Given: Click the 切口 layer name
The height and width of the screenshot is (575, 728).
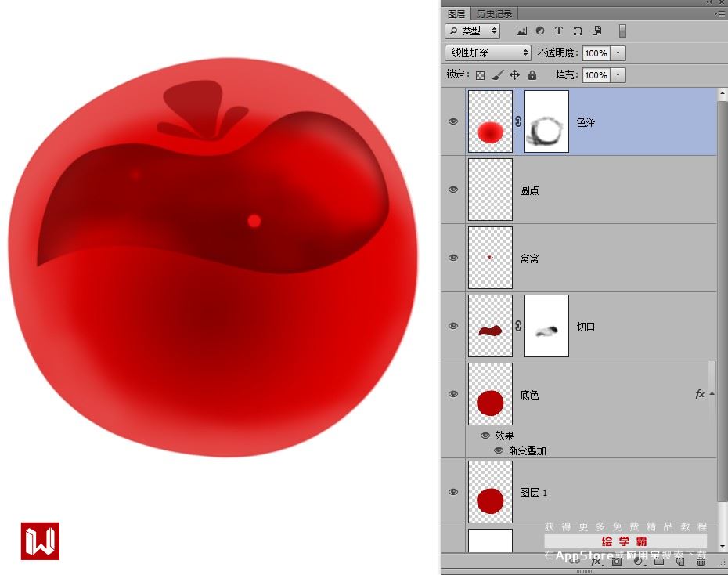Looking at the screenshot, I should coord(586,327).
